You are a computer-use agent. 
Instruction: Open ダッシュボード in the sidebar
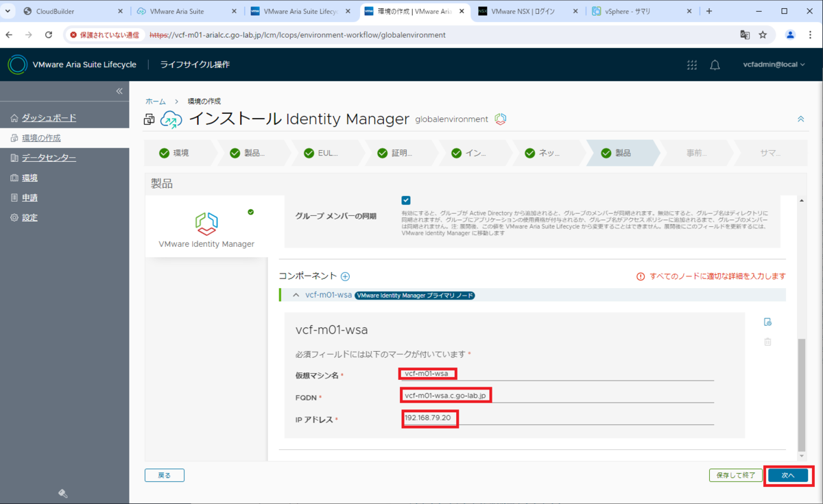click(x=49, y=118)
